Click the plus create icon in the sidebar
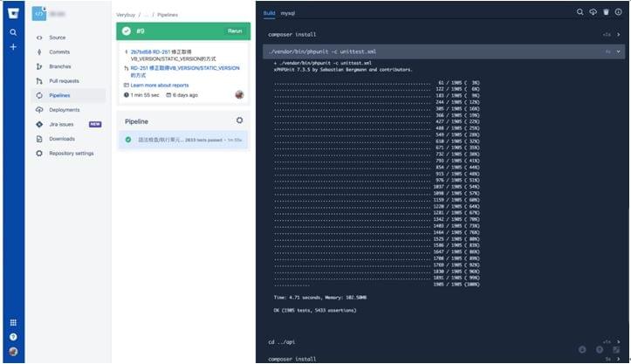The height and width of the screenshot is (364, 631). 13,47
